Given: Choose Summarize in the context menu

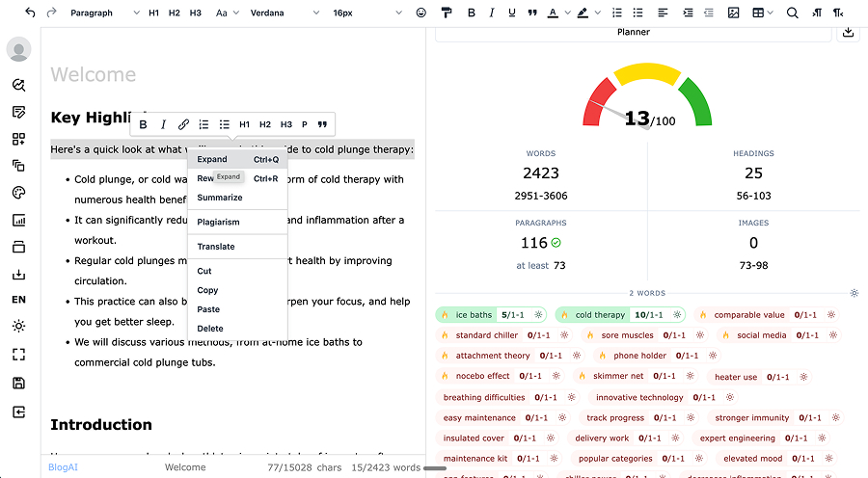Looking at the screenshot, I should tap(237, 198).
